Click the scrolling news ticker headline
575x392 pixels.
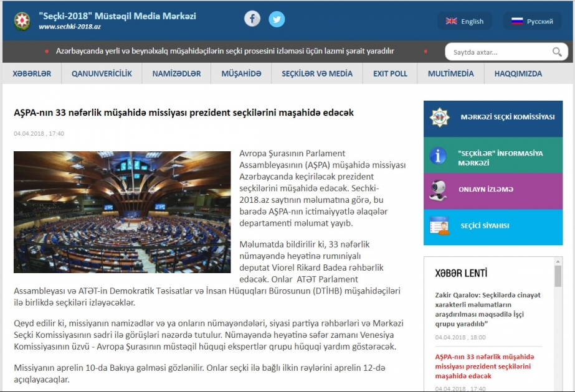(x=225, y=51)
